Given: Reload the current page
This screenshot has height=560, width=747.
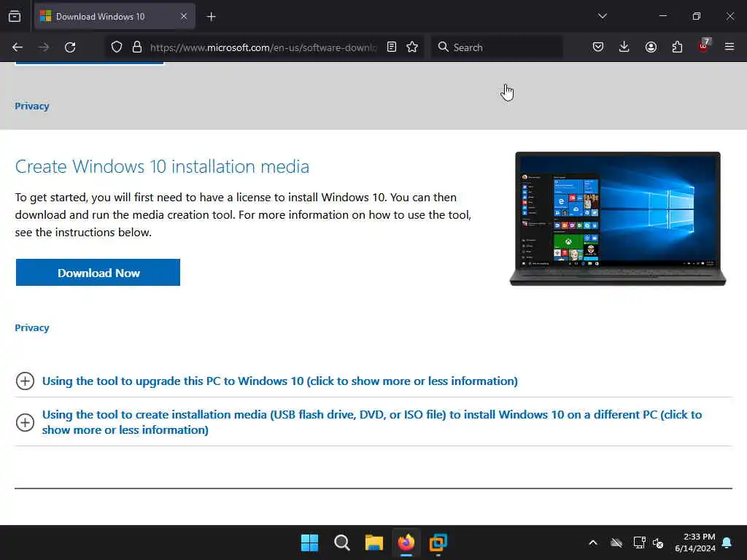Looking at the screenshot, I should [70, 47].
